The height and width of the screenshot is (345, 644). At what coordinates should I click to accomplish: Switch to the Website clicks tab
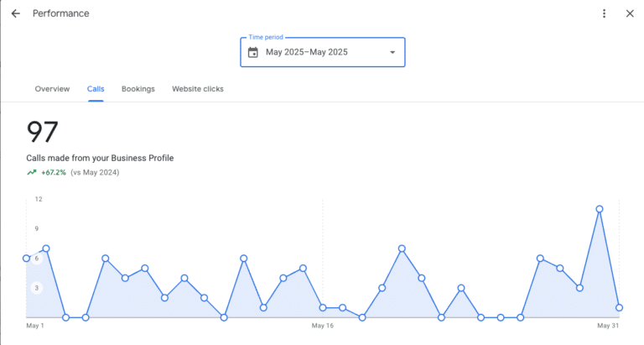click(x=198, y=89)
